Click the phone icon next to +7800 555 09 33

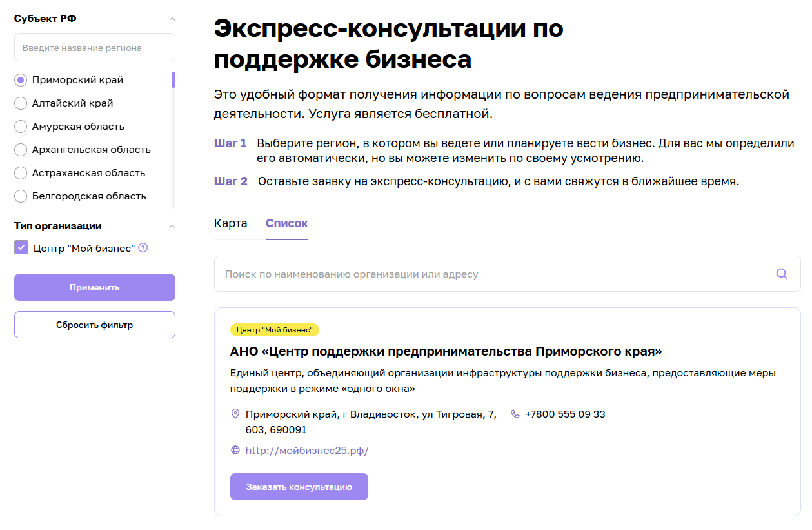[x=515, y=414]
